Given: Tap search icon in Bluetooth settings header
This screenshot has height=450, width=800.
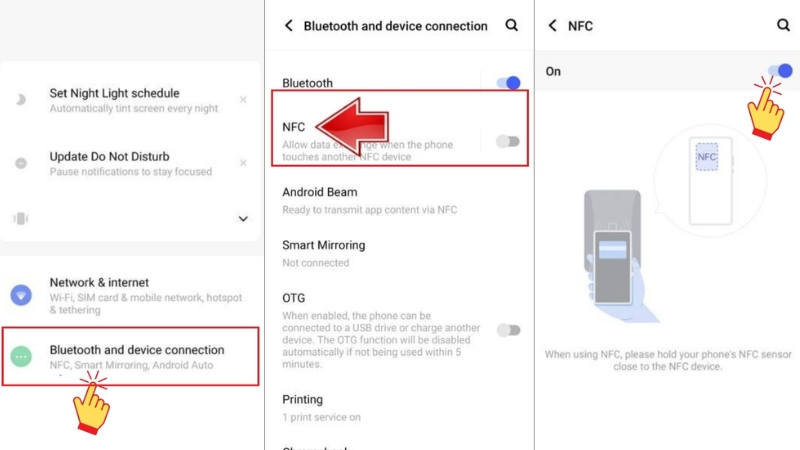Looking at the screenshot, I should pyautogui.click(x=512, y=25).
